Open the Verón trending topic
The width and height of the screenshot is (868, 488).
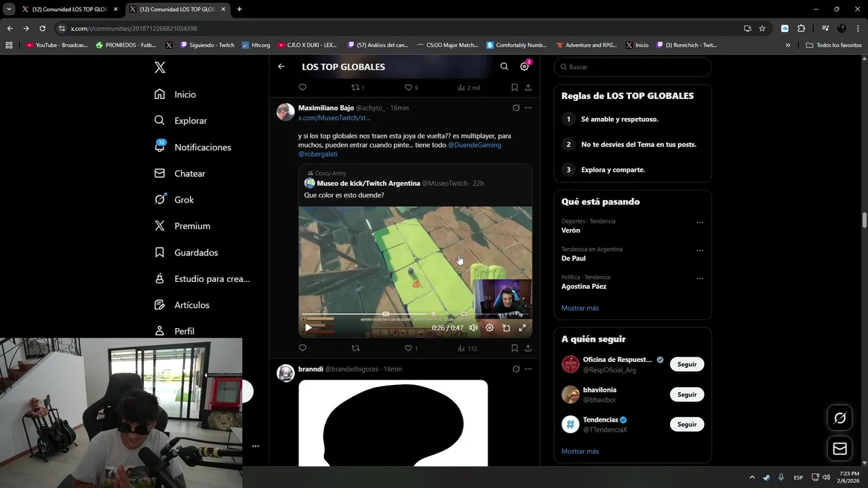tap(571, 230)
